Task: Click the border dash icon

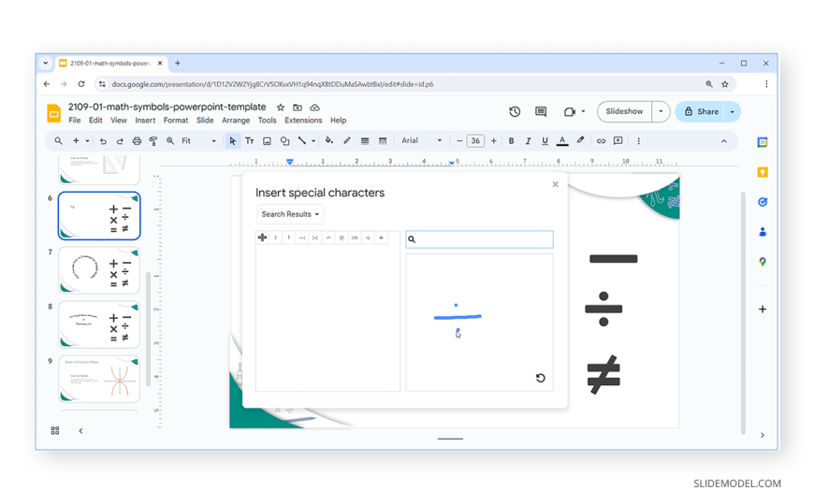Action: click(x=383, y=141)
